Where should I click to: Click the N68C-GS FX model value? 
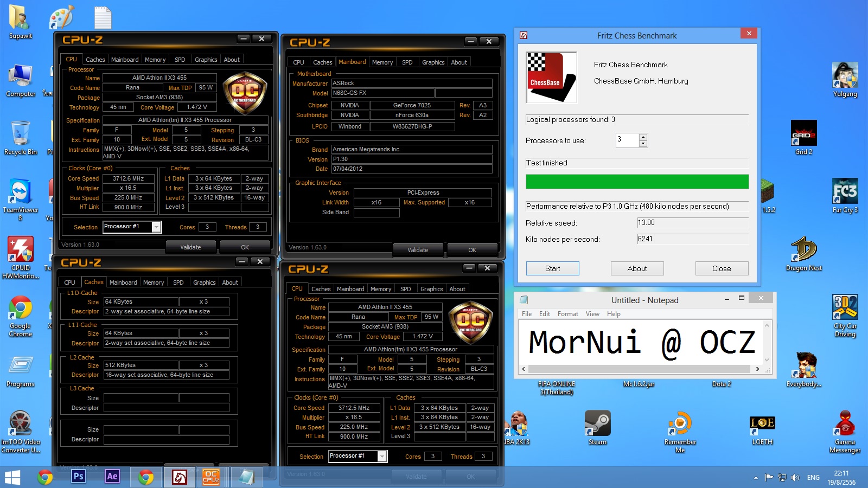point(383,93)
